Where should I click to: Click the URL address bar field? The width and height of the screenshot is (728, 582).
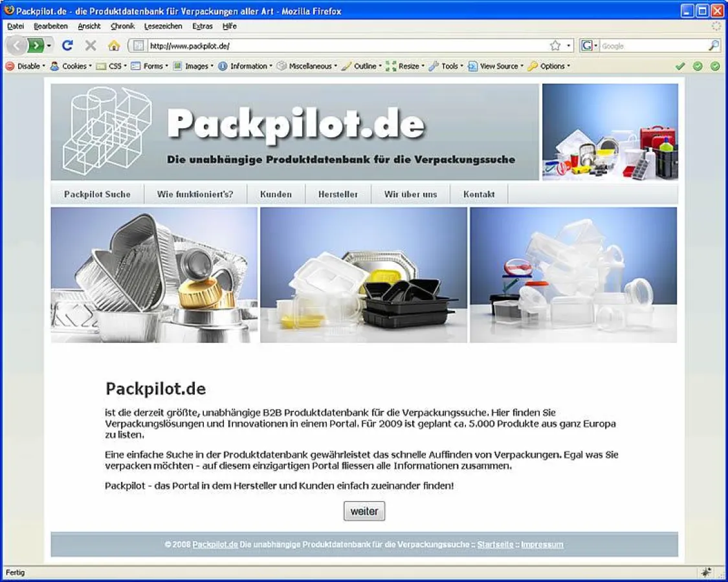click(x=343, y=46)
